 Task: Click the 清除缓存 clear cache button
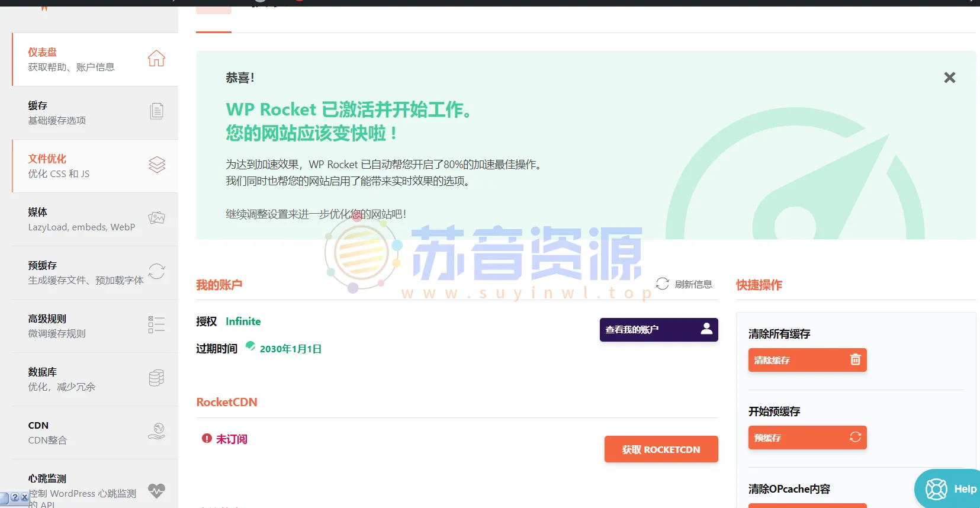(808, 360)
